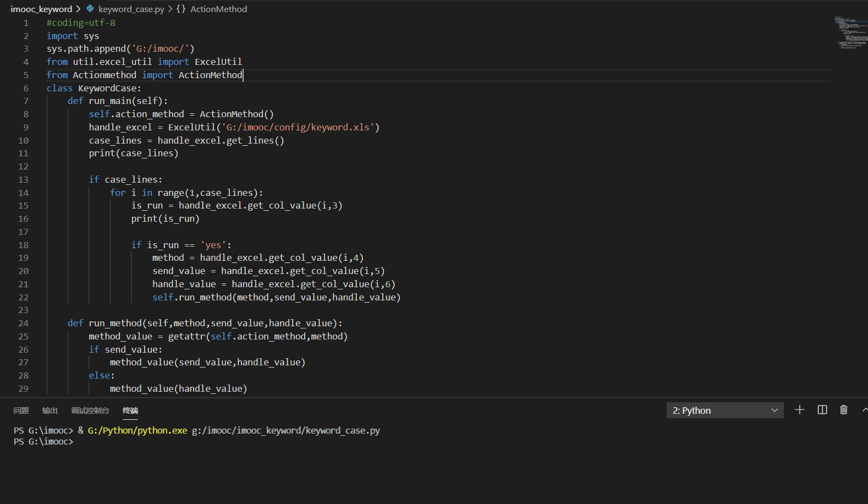868x504 pixels.
Task: Create a new terminal with plus icon
Action: tap(800, 410)
